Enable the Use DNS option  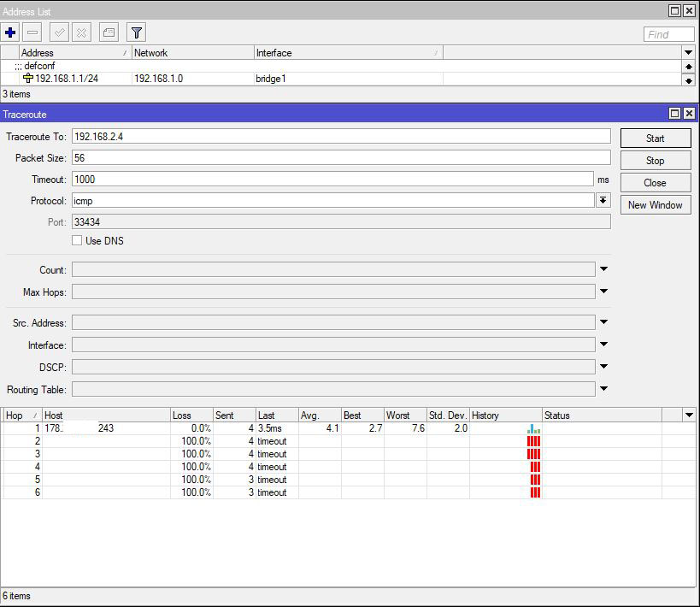click(x=77, y=240)
